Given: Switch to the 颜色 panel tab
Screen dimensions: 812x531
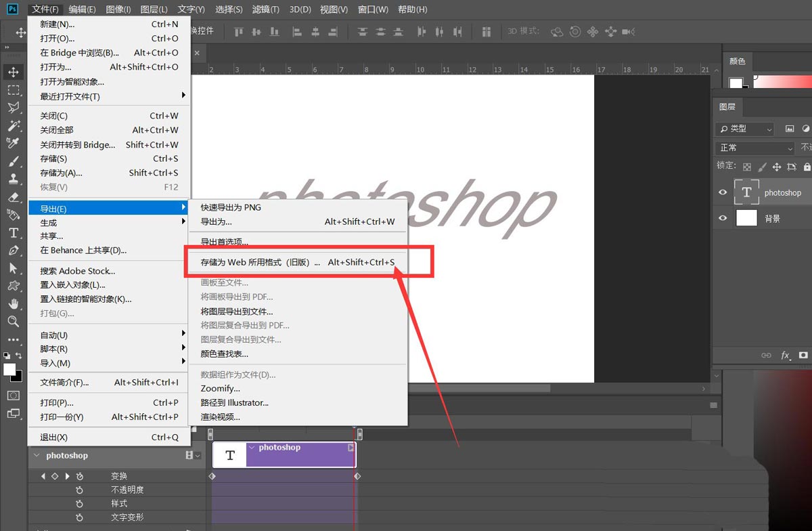Looking at the screenshot, I should click(x=737, y=61).
